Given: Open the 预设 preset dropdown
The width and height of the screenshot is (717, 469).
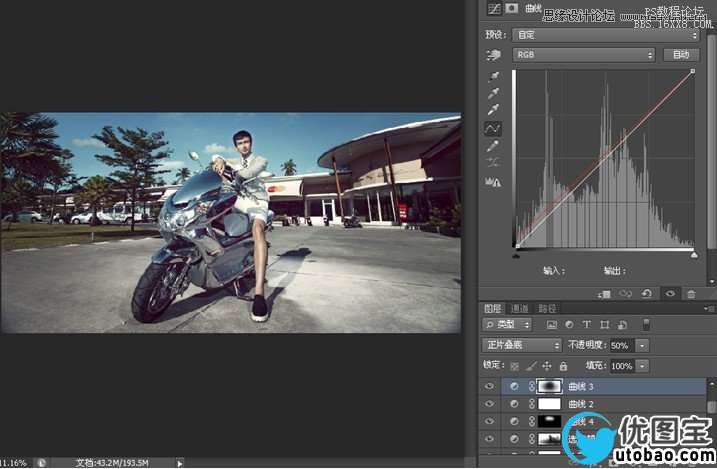Looking at the screenshot, I should pos(606,35).
